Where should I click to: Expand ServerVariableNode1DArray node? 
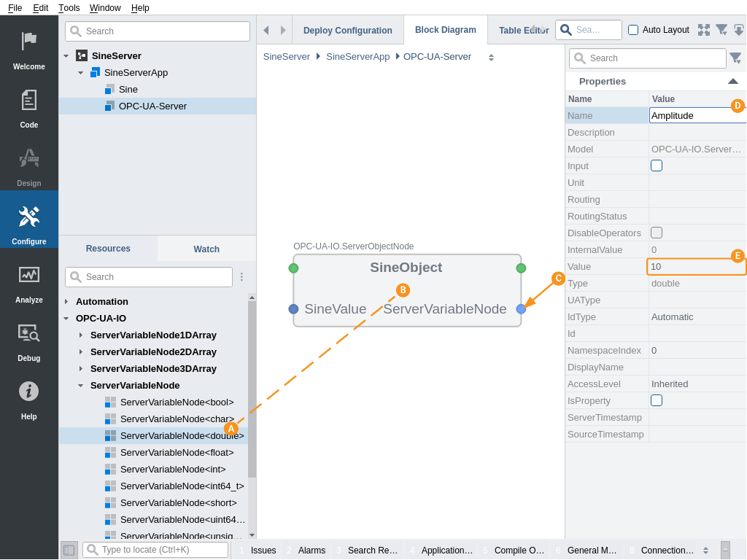(x=81, y=335)
